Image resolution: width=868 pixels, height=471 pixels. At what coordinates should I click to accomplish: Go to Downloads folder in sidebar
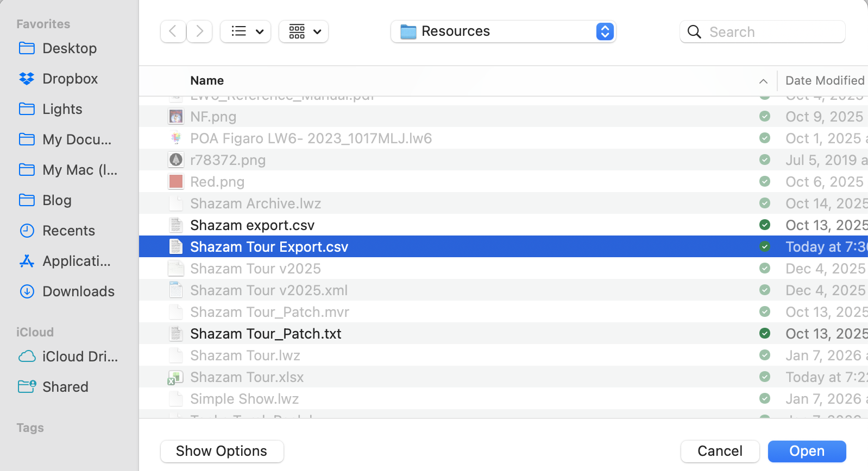tap(78, 291)
